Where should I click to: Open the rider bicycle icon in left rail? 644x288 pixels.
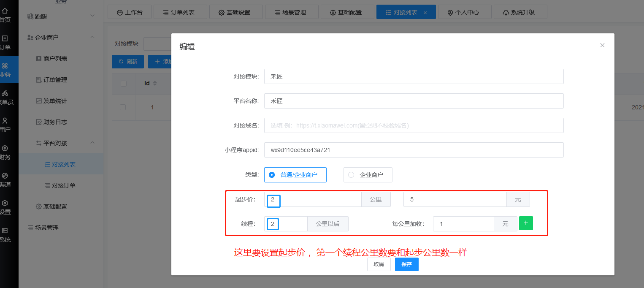click(5, 93)
